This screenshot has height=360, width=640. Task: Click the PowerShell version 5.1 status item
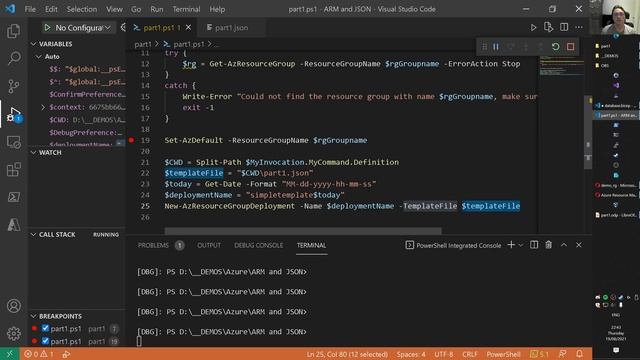539,354
